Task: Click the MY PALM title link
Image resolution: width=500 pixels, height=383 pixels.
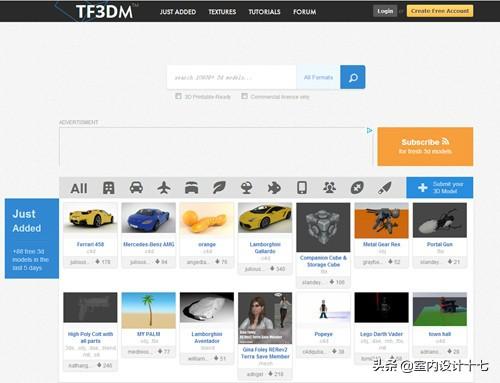Action: [148, 334]
